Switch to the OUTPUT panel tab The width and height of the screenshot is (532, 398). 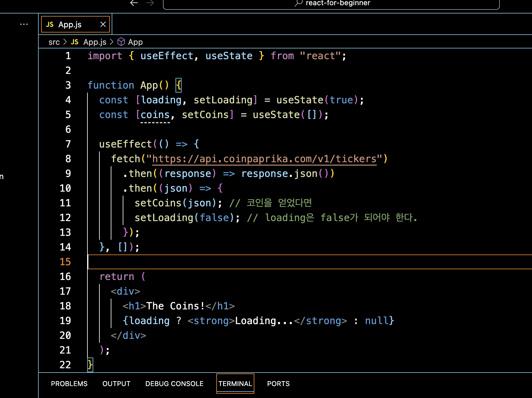coord(116,384)
